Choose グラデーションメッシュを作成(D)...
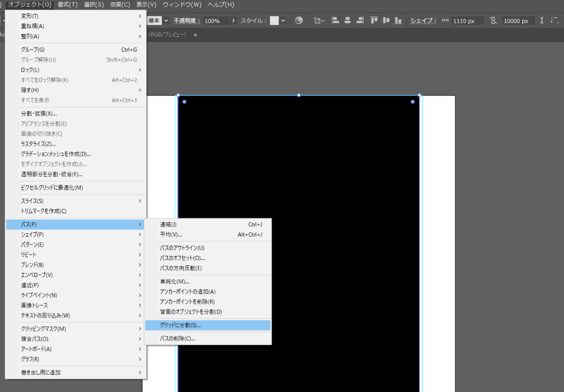 pyautogui.click(x=75, y=154)
